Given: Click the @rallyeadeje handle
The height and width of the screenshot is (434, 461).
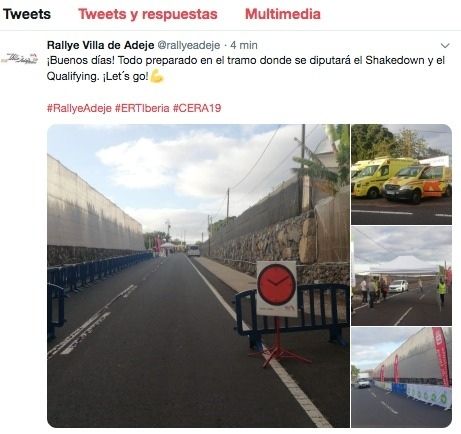Looking at the screenshot, I should tap(189, 45).
